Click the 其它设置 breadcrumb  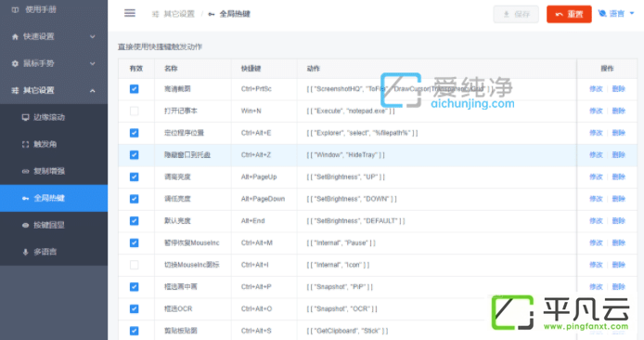(174, 14)
